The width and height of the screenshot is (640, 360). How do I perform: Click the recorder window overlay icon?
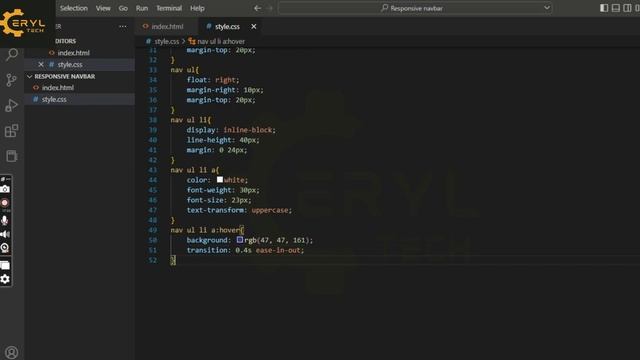click(5, 265)
